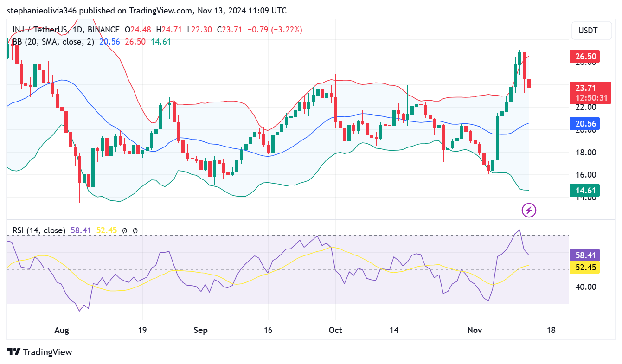Click the Aug date on the time axis

tap(62, 330)
